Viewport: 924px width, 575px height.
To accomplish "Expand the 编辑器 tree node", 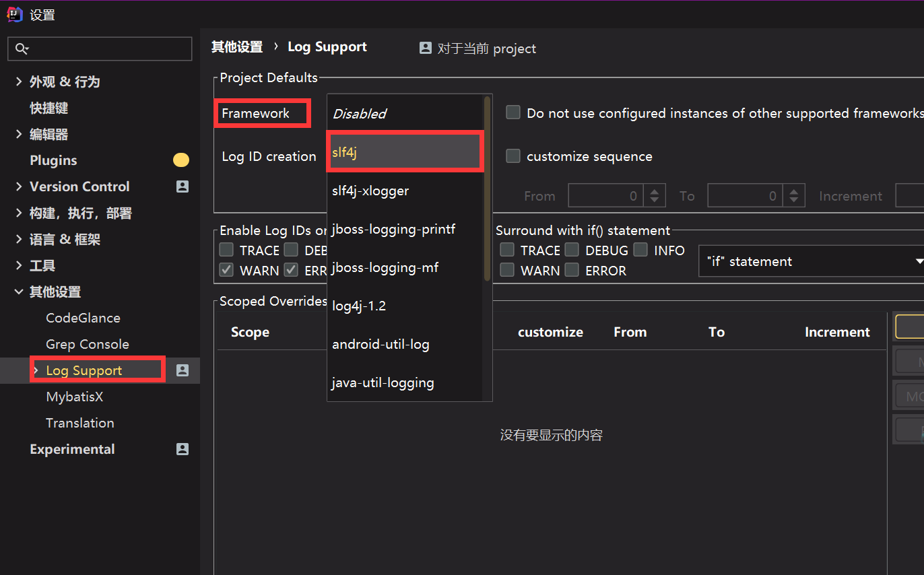I will click(x=19, y=134).
